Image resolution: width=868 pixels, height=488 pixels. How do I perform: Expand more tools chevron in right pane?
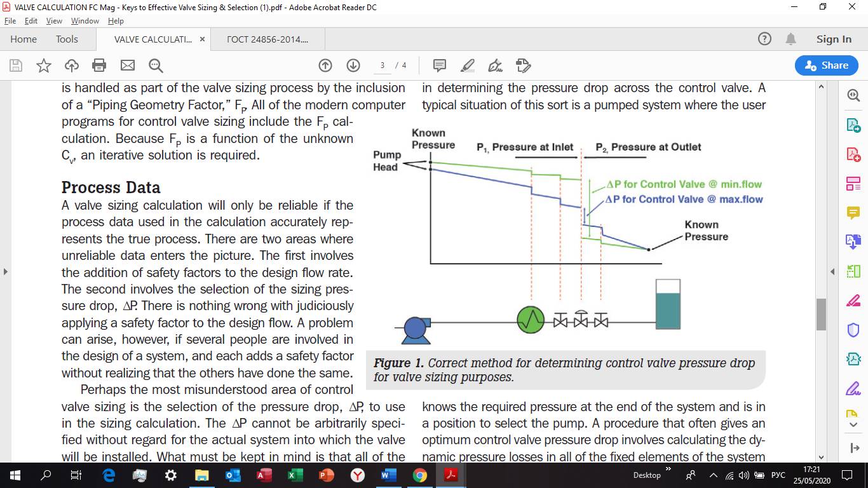pos(854,424)
